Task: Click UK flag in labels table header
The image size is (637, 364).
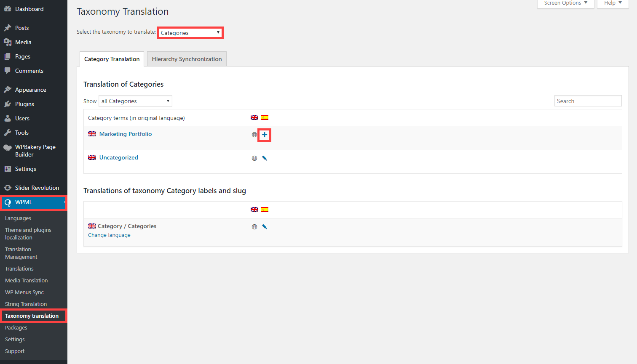Action: [x=254, y=210]
